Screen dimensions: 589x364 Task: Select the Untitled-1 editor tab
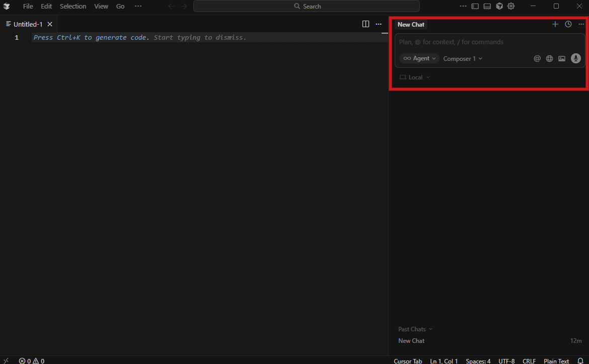[x=28, y=24]
